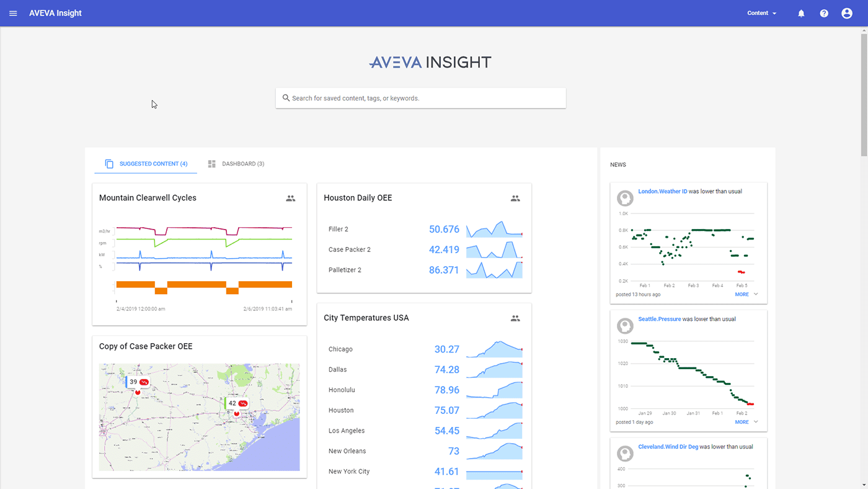Image resolution: width=868 pixels, height=489 pixels.
Task: Click Filler 2 value 50.676
Action: pyautogui.click(x=444, y=230)
